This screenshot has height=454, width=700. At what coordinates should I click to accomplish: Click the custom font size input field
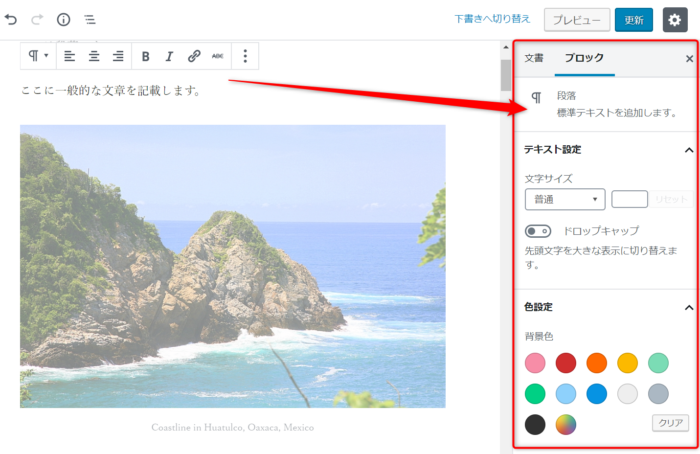pyautogui.click(x=629, y=199)
